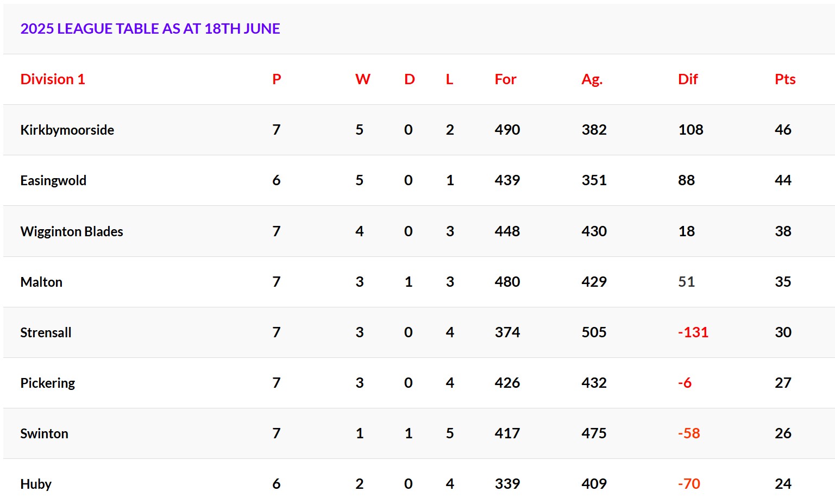The width and height of the screenshot is (835, 504).
Task: Click the 2025 League Table heading
Action: click(x=150, y=29)
